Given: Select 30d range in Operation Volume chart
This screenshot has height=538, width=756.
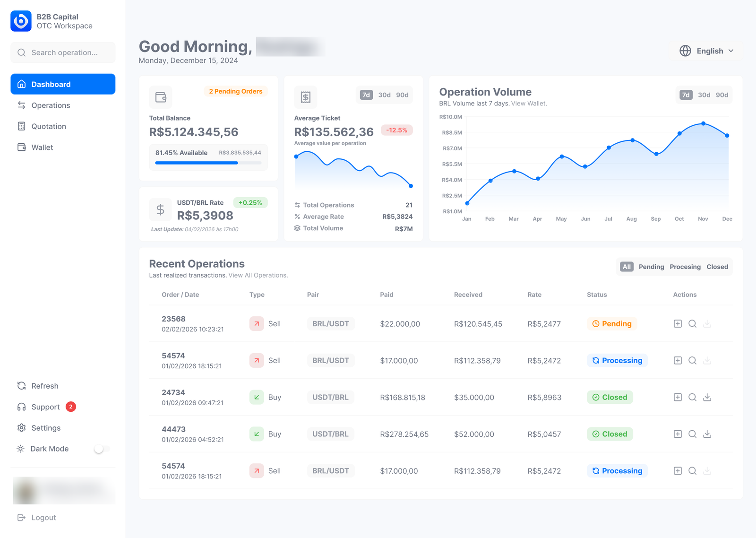Looking at the screenshot, I should coord(704,95).
